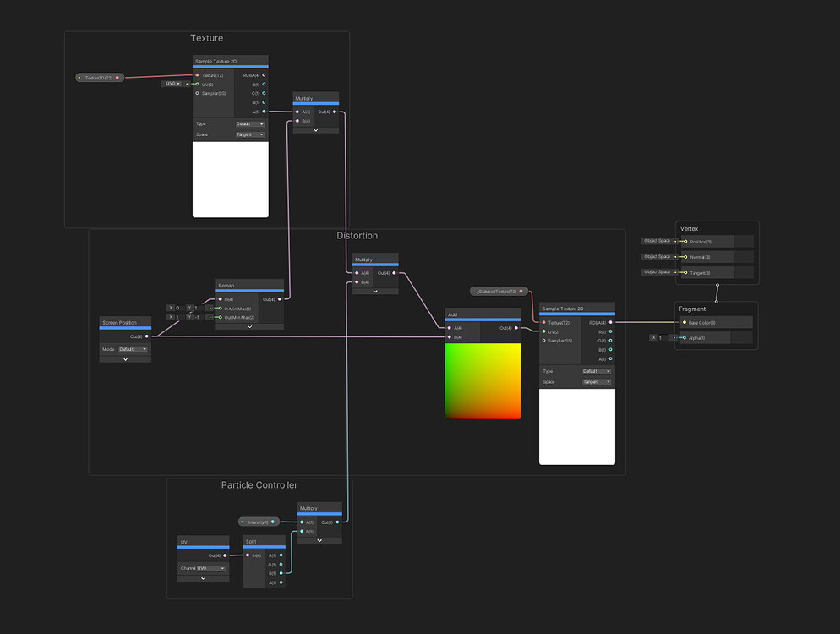Select the _GrabbedTexture(T2) property node
Screen dimensions: 840x634
coord(499,291)
